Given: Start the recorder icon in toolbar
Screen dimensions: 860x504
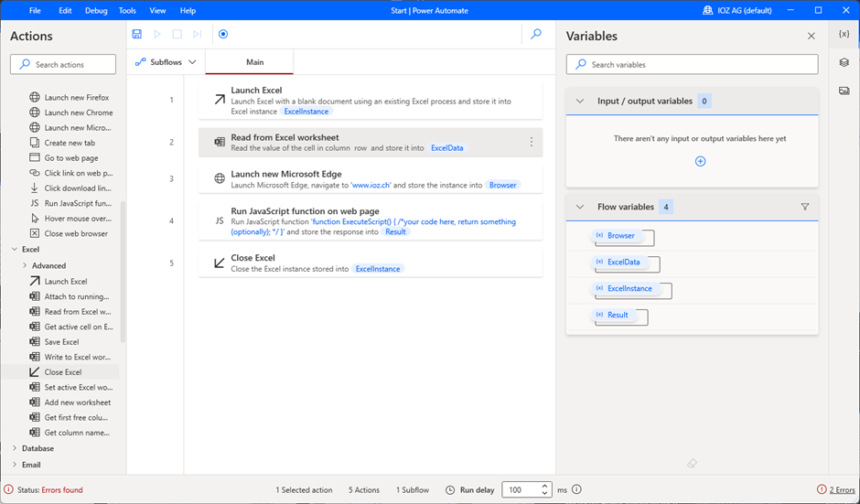Looking at the screenshot, I should click(223, 34).
